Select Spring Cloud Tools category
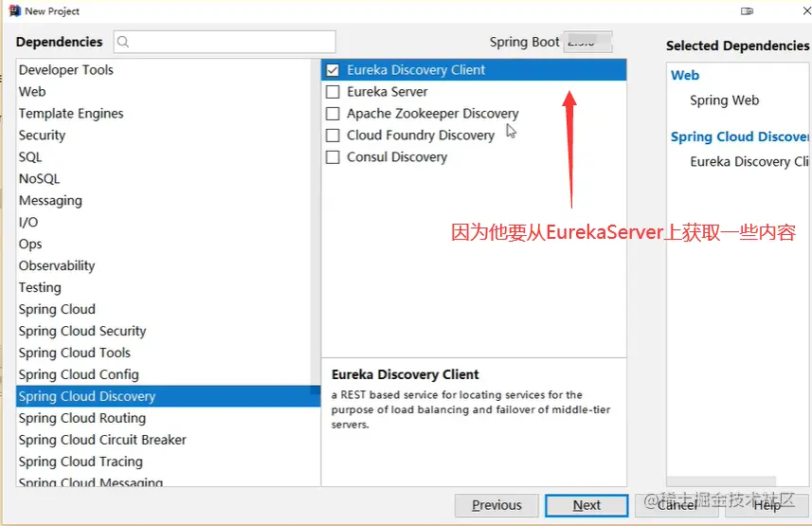 click(163, 353)
